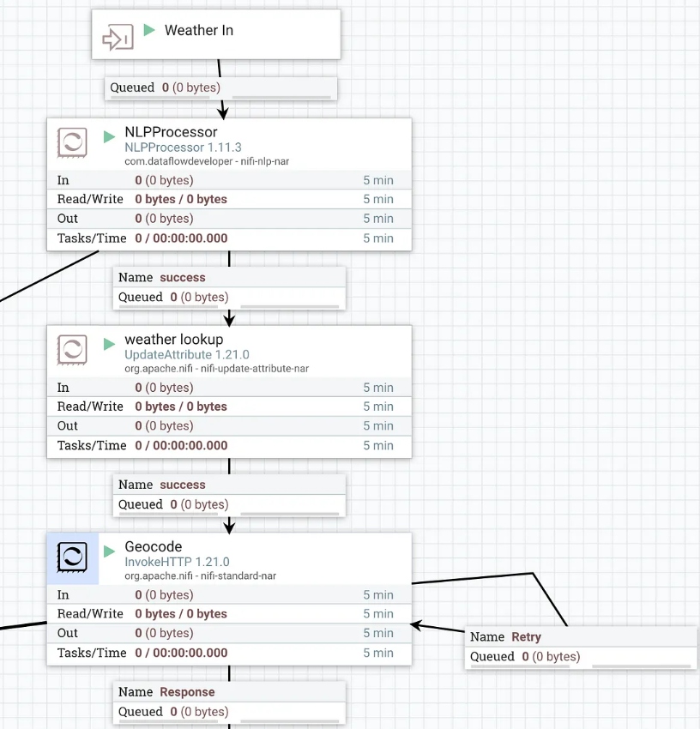Click the success connection name below NLPProcessor

(183, 278)
